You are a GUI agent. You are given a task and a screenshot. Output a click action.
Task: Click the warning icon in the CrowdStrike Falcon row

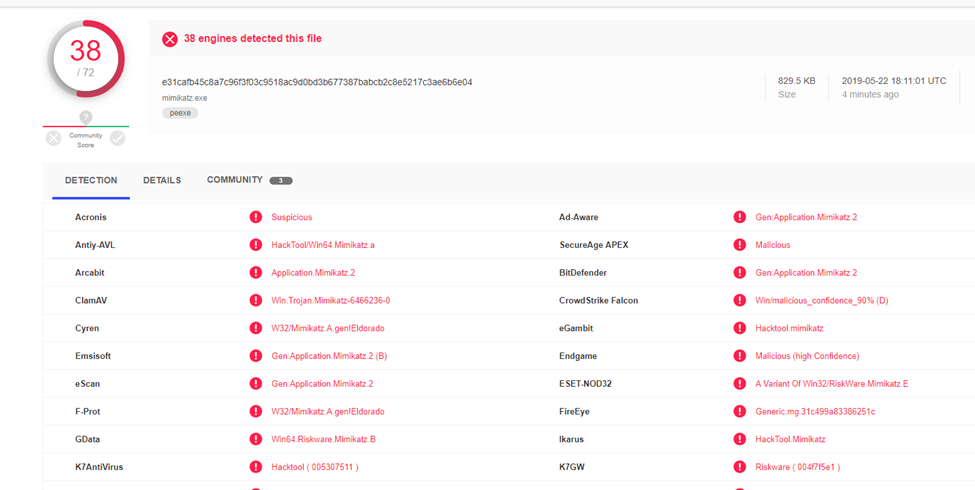pos(739,300)
